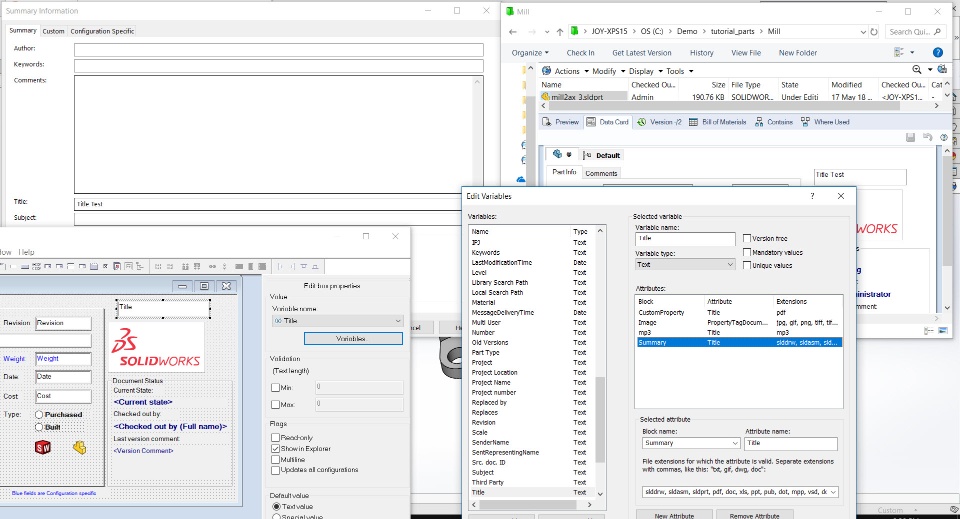Click the question mark in Edit Variables title
The width and height of the screenshot is (960, 519).
(x=812, y=196)
